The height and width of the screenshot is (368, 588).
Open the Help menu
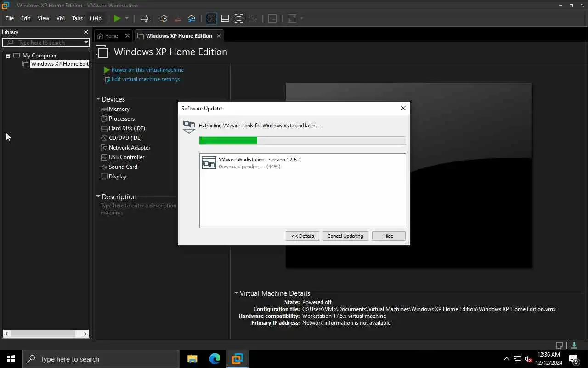(x=96, y=18)
